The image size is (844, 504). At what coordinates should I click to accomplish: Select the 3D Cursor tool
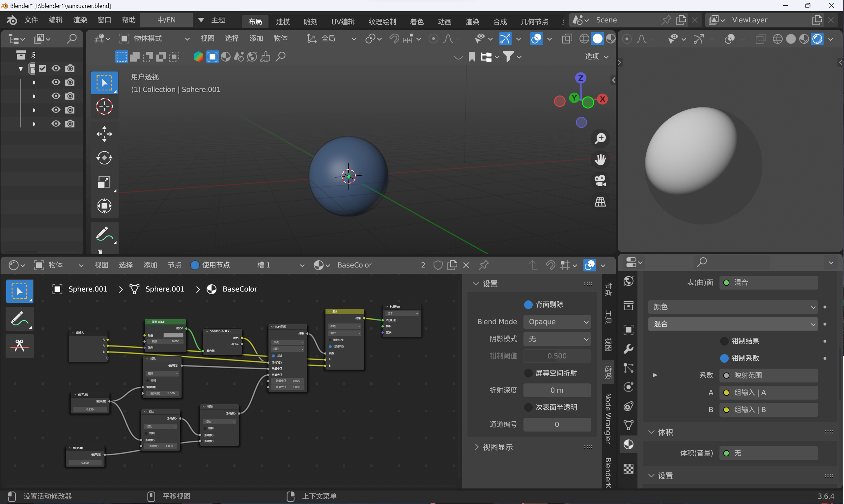[104, 107]
